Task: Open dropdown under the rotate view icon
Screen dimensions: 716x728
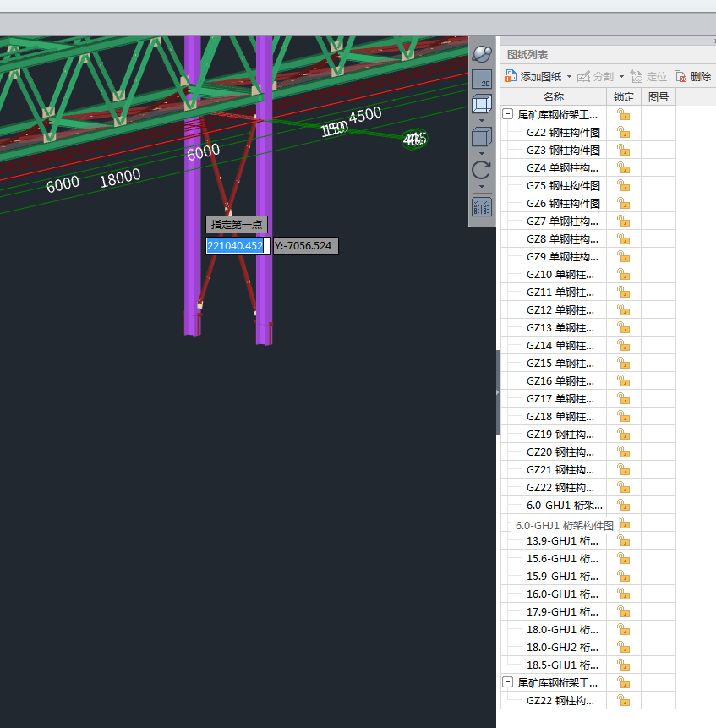Action: pyautogui.click(x=482, y=187)
